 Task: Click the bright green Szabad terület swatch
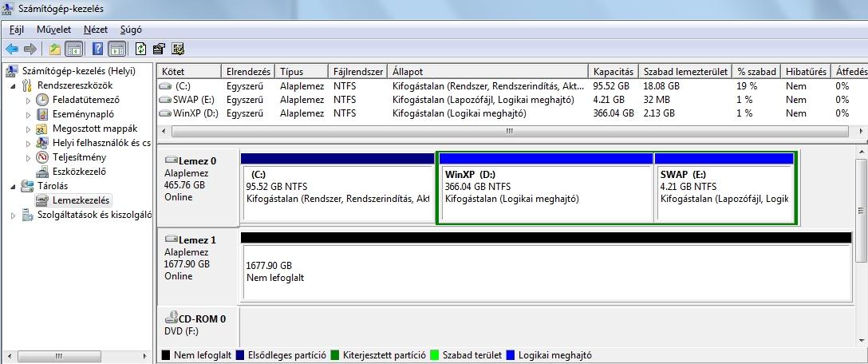point(435,355)
